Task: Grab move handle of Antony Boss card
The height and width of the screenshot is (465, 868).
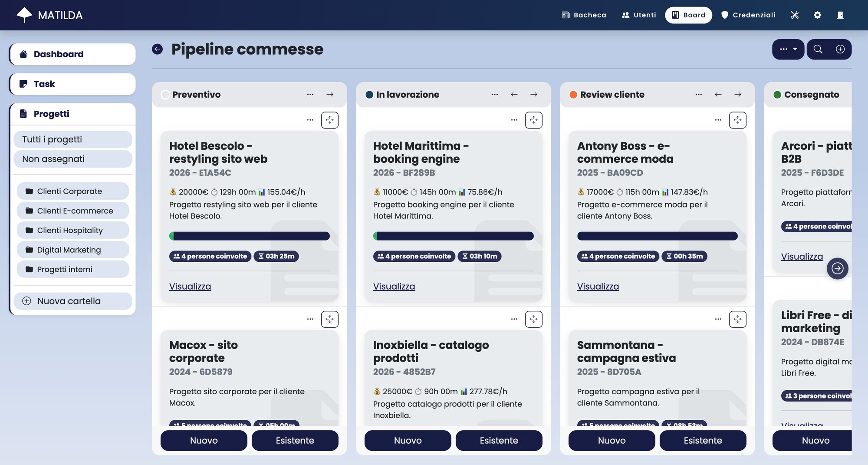Action: pos(738,120)
